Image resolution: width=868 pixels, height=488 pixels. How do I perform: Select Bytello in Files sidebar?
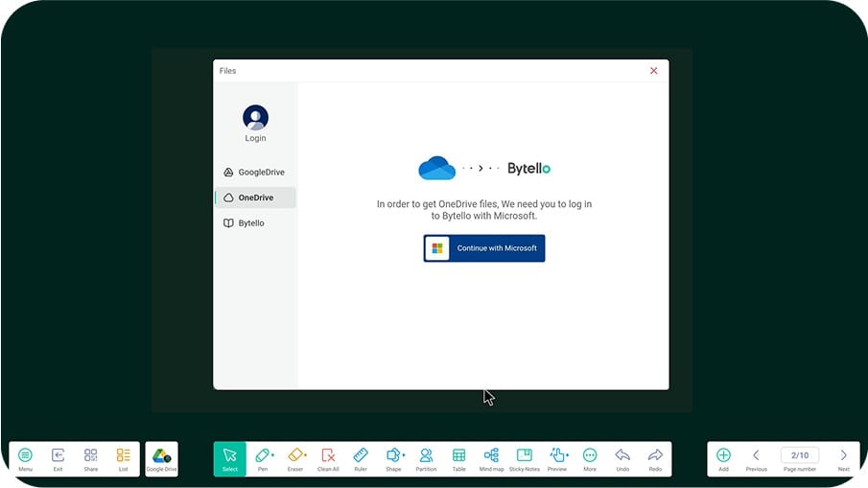255,223
